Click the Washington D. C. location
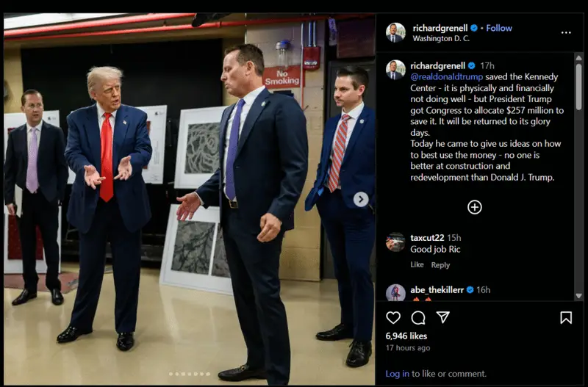Screen dimensions: 588x387 (441, 38)
